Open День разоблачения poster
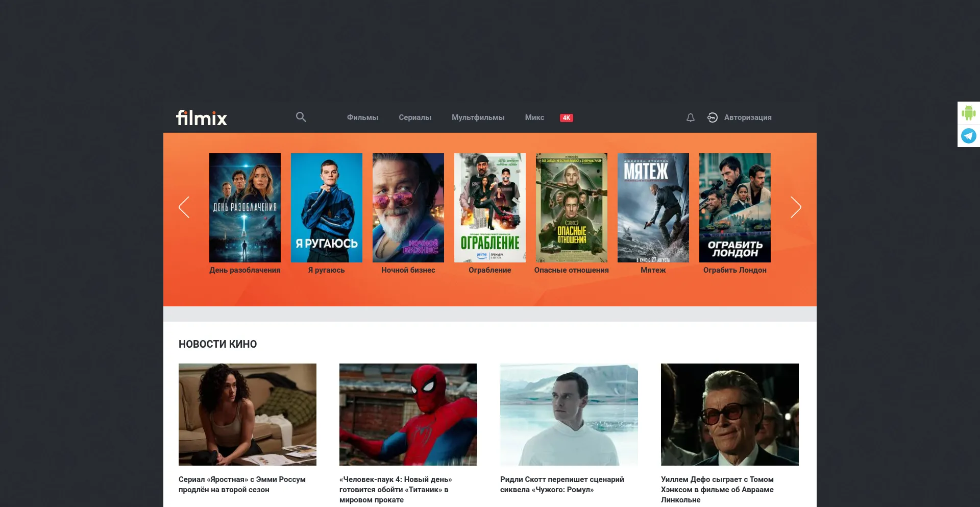Viewport: 980px width, 507px height. 245,208
